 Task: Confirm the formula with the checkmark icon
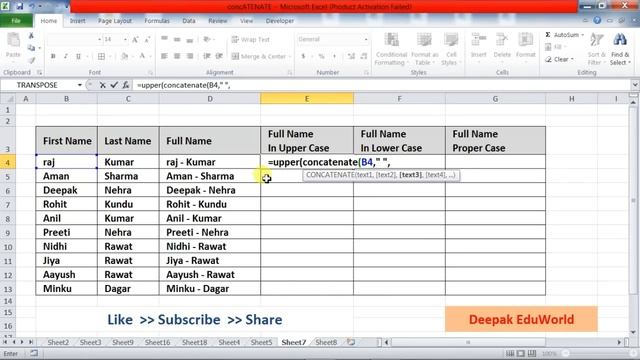tap(114, 85)
